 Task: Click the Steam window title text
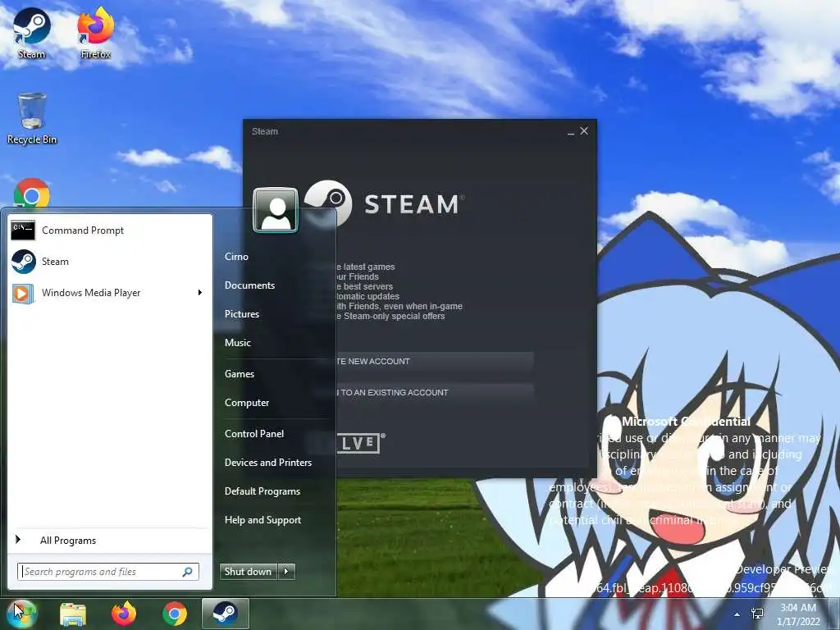[265, 131]
